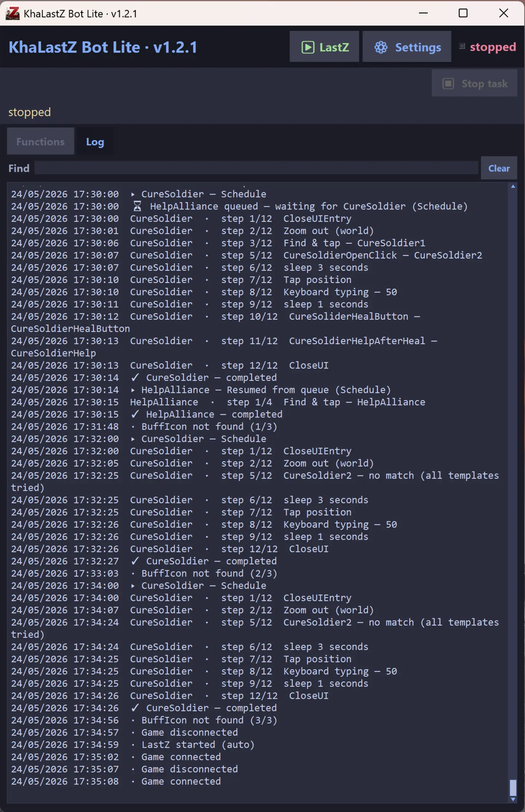This screenshot has width=525, height=812.
Task: Click the BuffIcon not found (3/3) log line
Action: tap(144, 720)
